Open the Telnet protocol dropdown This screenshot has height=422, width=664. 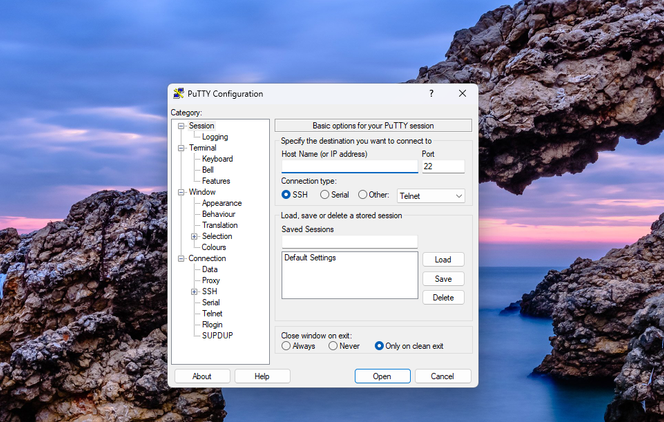pos(431,196)
